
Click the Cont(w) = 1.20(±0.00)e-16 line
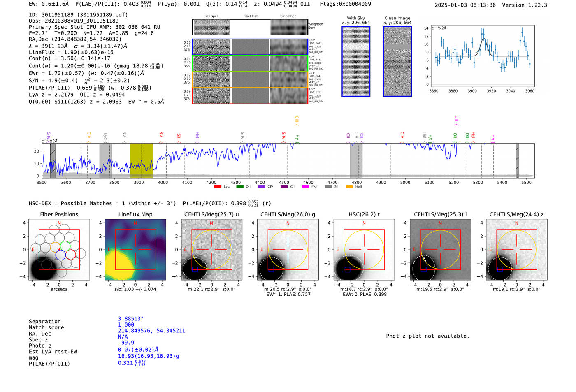96,66
